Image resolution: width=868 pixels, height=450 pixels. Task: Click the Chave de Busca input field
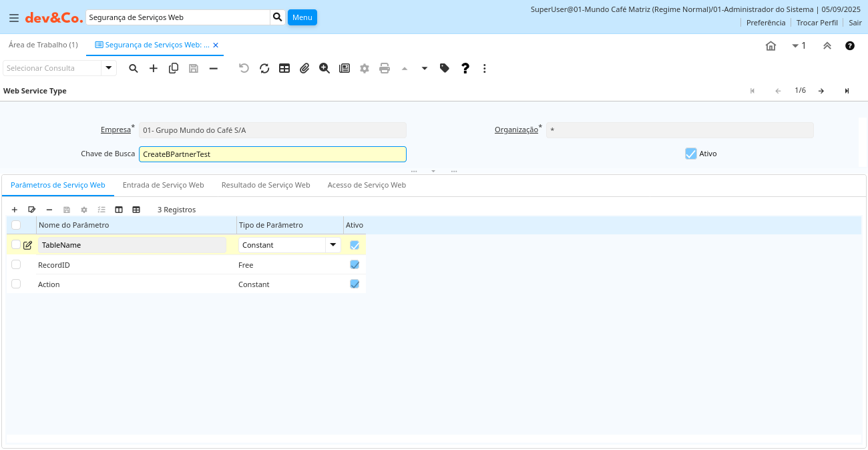pos(272,154)
